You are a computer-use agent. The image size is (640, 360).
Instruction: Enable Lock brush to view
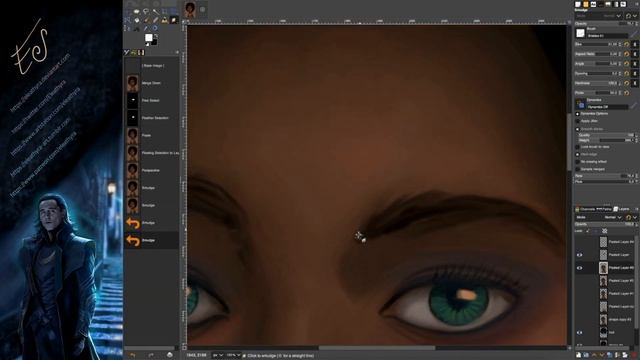[577, 147]
